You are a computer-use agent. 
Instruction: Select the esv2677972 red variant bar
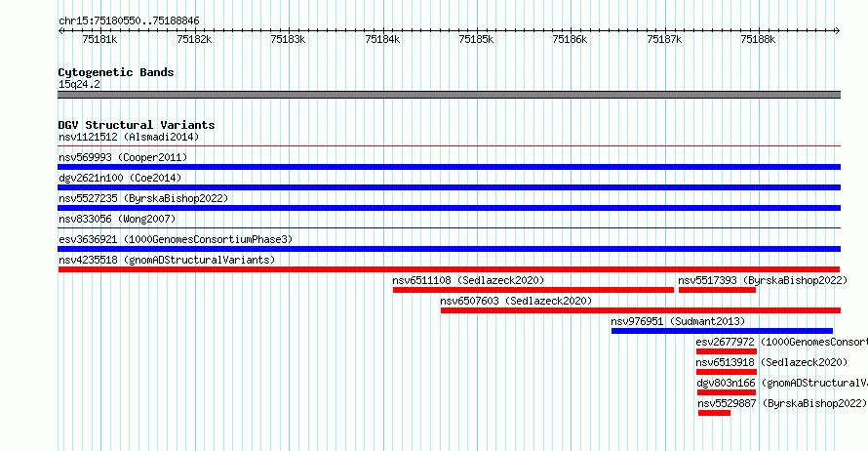click(x=727, y=351)
